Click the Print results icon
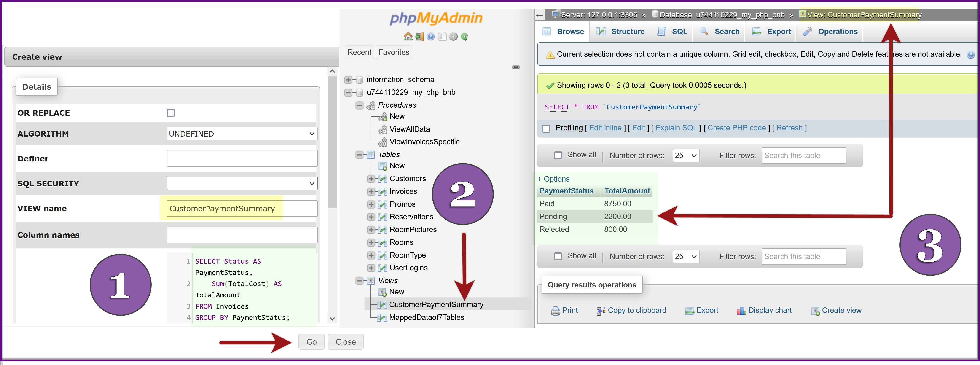The image size is (980, 365). point(556,311)
